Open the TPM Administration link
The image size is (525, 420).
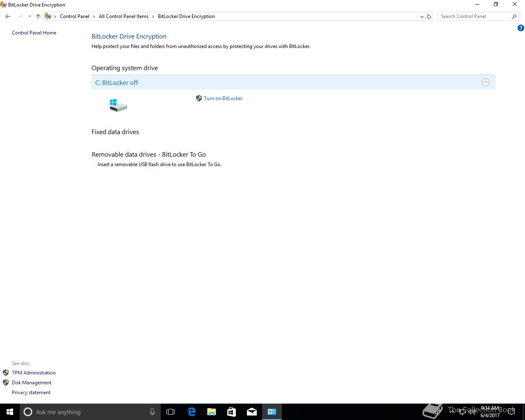(x=34, y=373)
